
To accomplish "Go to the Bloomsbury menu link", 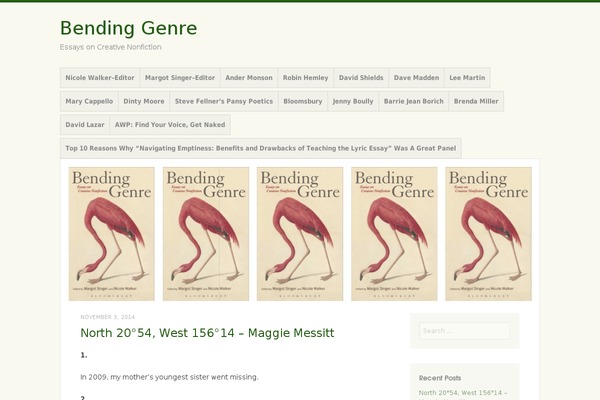I will click(x=302, y=101).
